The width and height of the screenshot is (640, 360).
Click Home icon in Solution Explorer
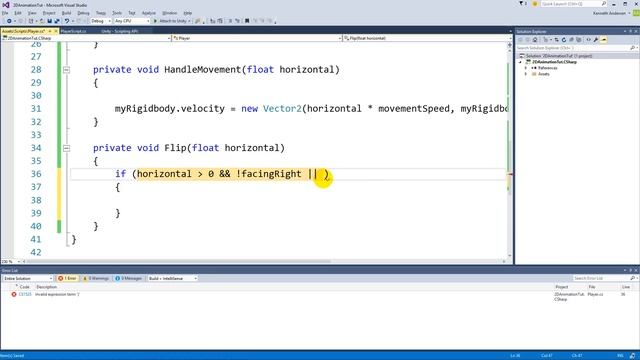(535, 40)
